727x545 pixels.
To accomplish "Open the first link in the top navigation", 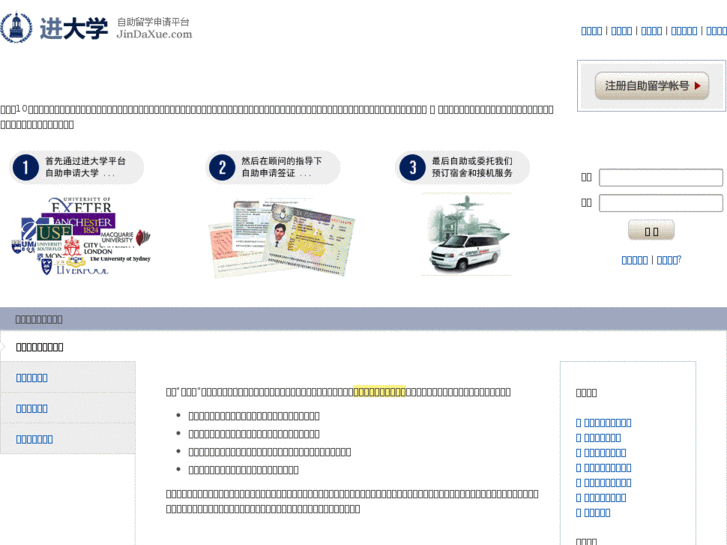I will tap(592, 31).
